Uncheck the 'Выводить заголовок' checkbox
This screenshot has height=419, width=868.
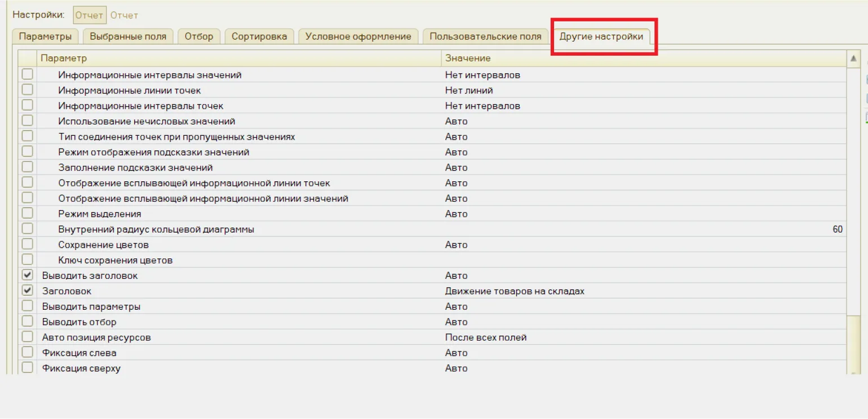[x=27, y=275]
